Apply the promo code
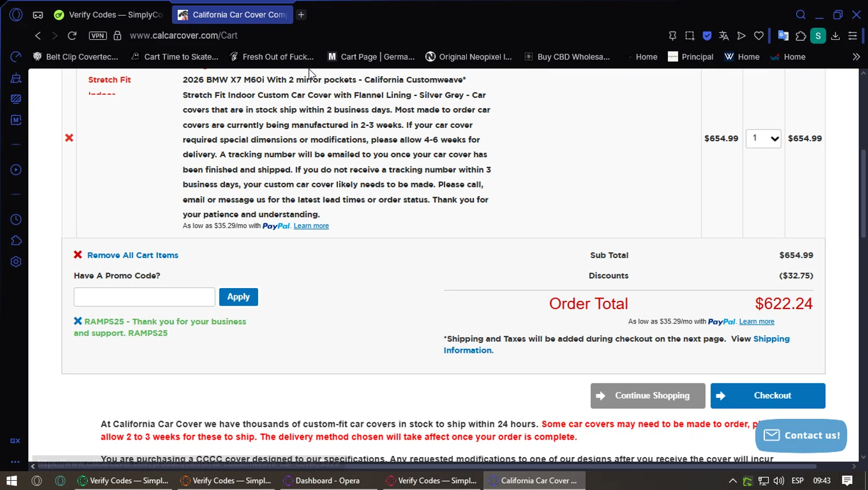 pos(238,297)
